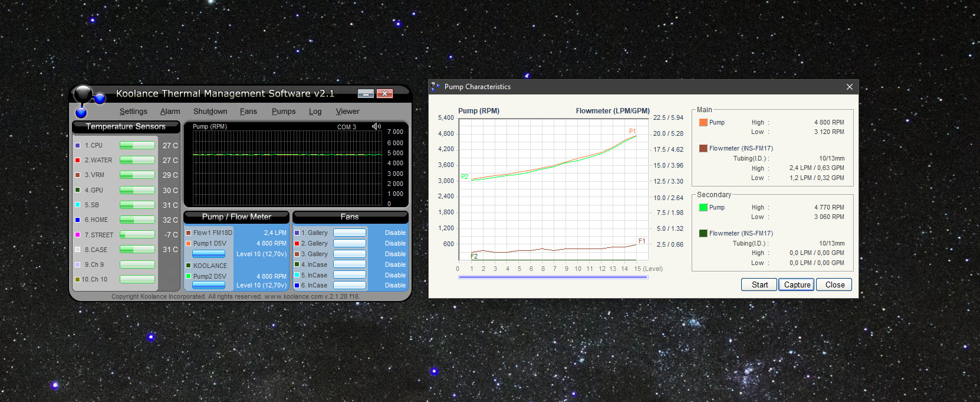Screen dimensions: 980x402
Task: Toggle Disable for fan 1. Gallery
Action: coord(395,233)
